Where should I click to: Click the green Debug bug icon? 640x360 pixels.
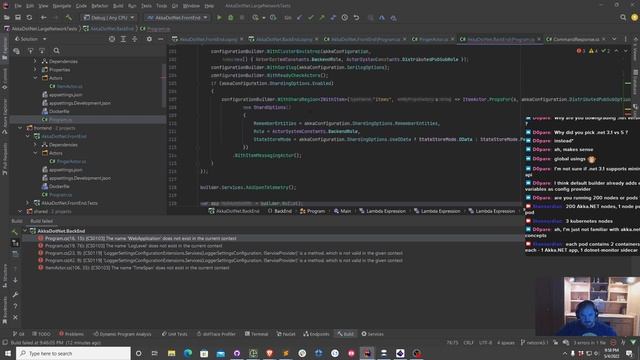point(231,18)
